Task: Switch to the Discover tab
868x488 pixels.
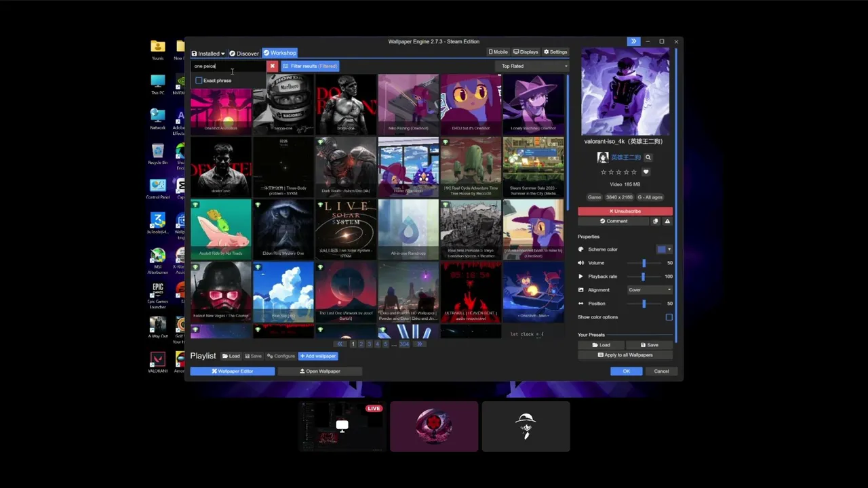Action: click(244, 53)
